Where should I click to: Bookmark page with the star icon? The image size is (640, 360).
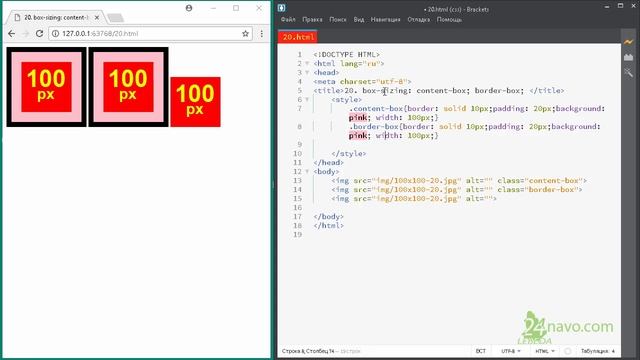click(245, 33)
